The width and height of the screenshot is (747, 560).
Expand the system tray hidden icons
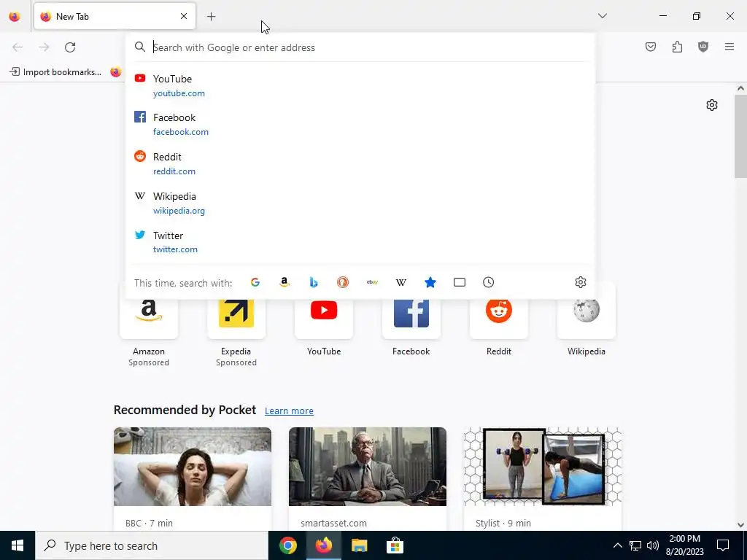(x=617, y=545)
